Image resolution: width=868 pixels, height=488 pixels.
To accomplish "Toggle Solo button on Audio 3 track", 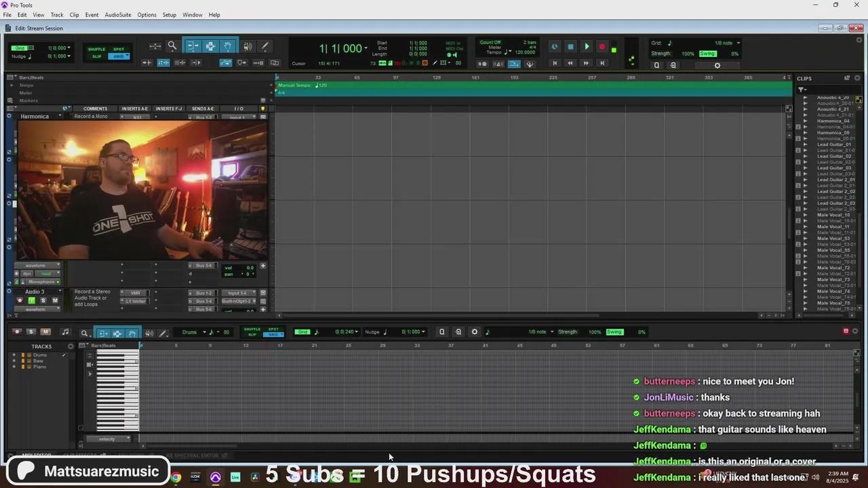I will point(43,300).
